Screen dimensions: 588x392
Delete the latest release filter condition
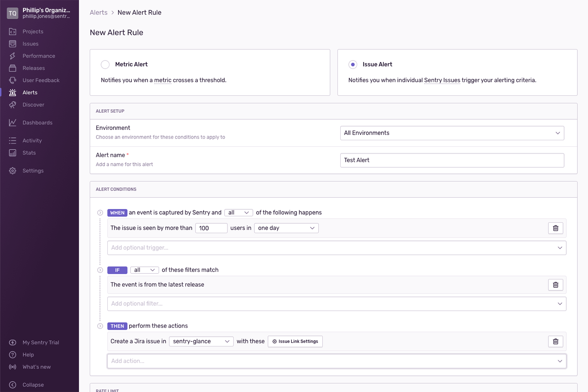pyautogui.click(x=555, y=284)
